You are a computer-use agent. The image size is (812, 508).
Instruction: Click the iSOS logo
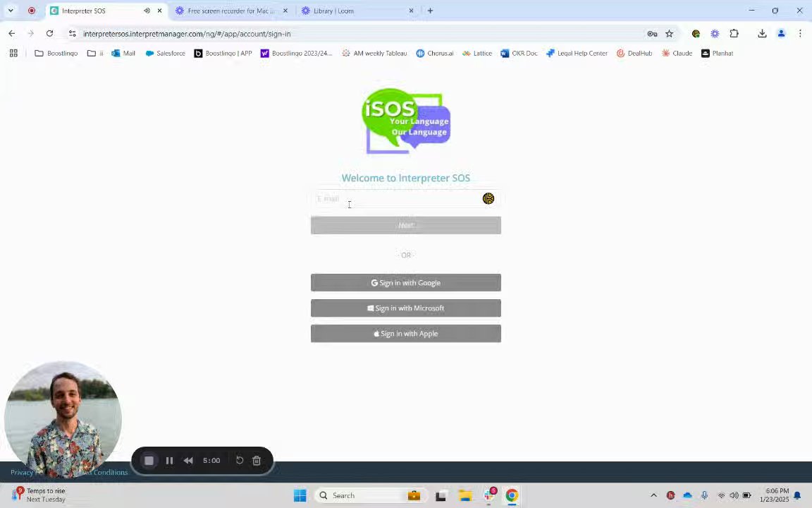click(x=406, y=121)
